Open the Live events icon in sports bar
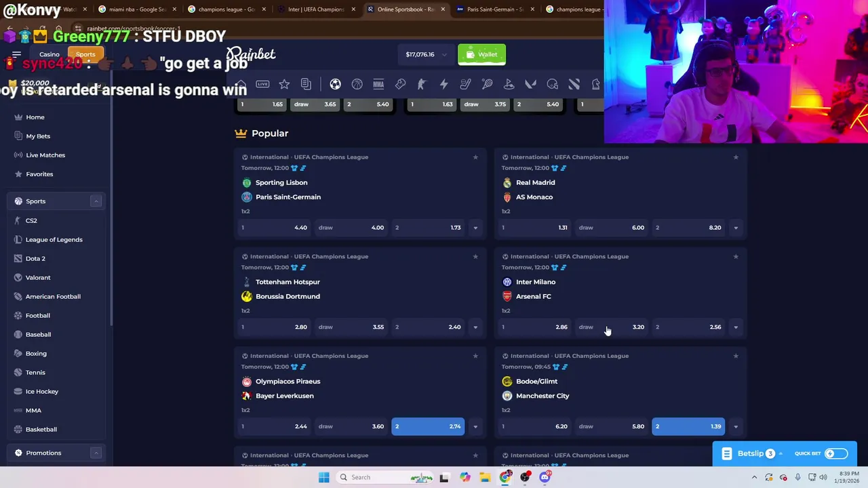The height and width of the screenshot is (488, 868). tap(262, 84)
